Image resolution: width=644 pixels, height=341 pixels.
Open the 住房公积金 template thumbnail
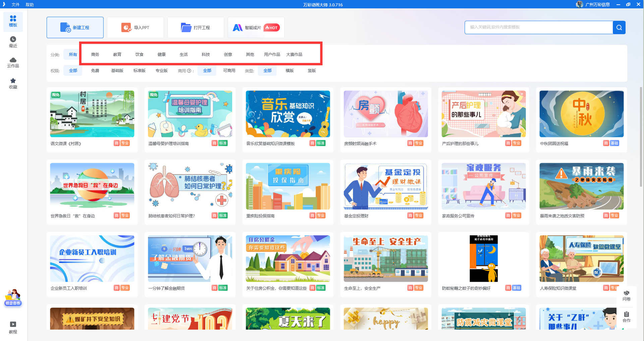(288, 259)
